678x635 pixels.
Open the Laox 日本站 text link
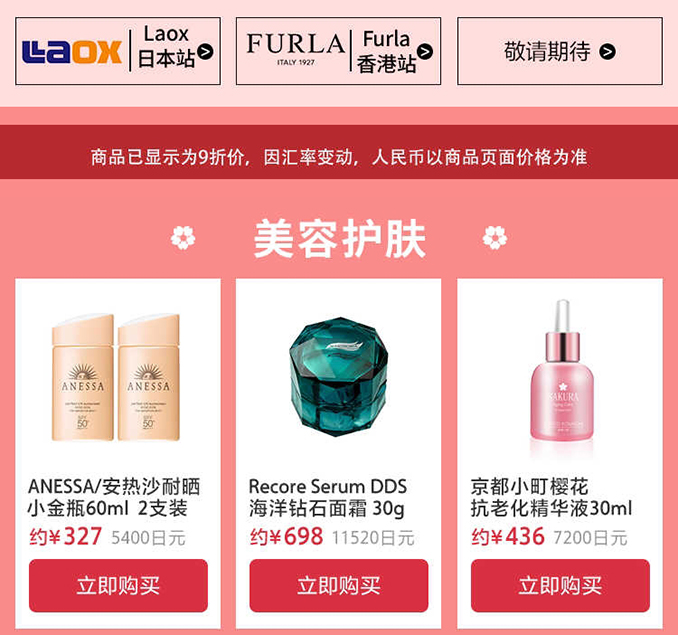pos(166,47)
